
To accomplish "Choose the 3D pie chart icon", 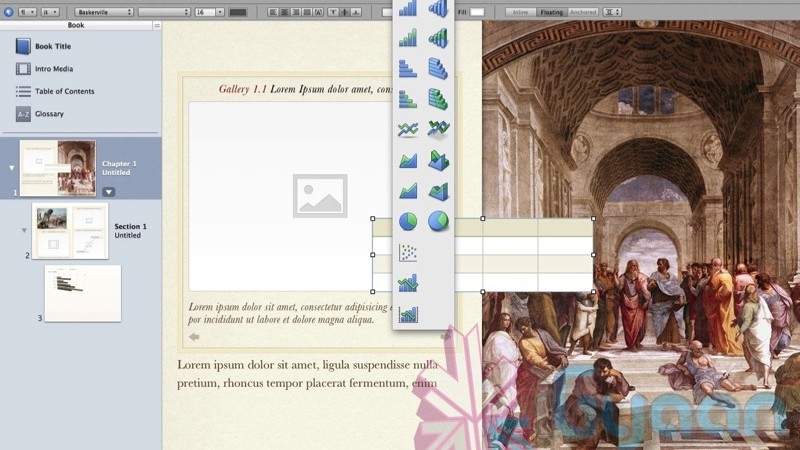I will click(x=438, y=221).
